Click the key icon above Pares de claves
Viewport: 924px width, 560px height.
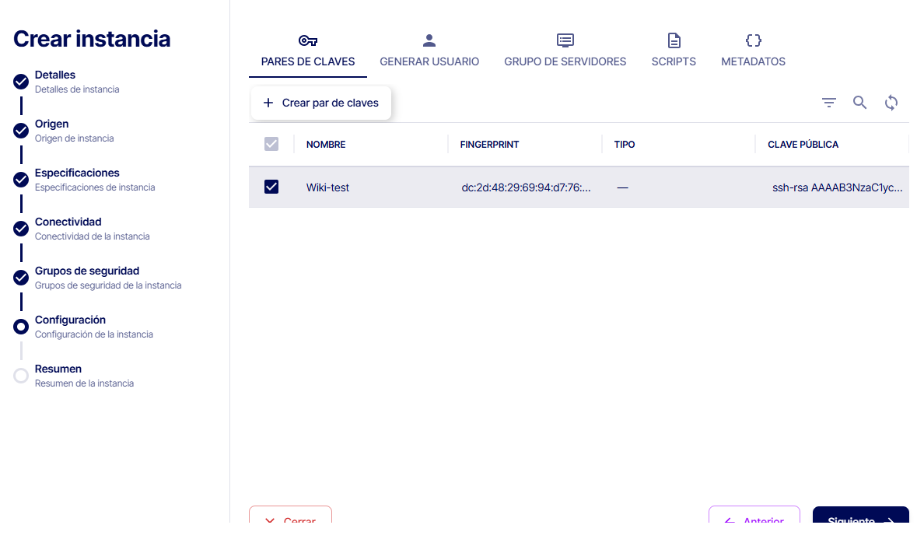coord(308,40)
